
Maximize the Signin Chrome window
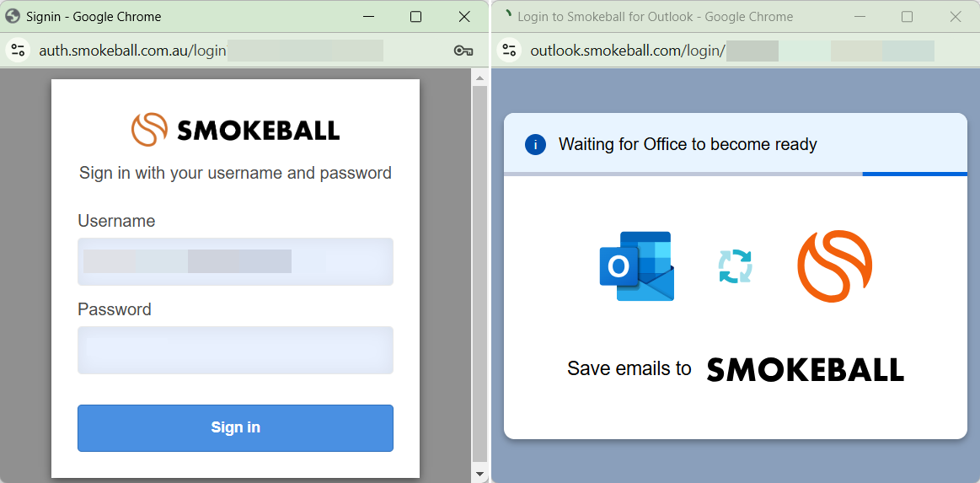[415, 17]
